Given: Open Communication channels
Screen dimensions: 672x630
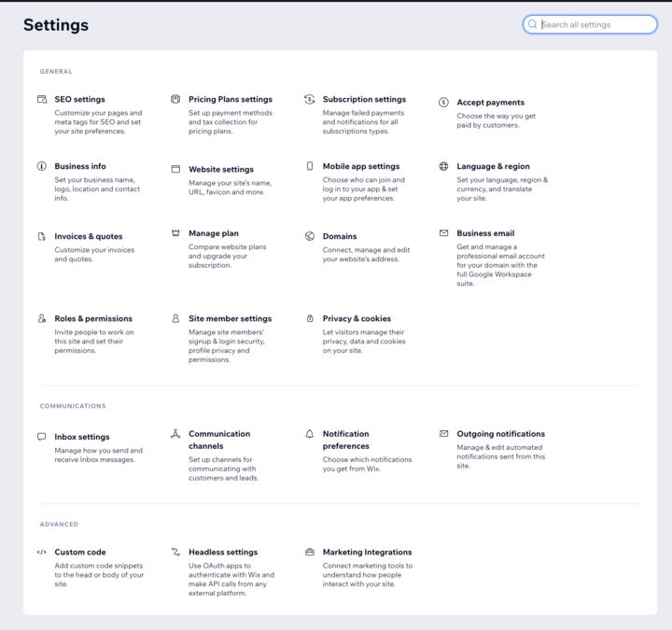Looking at the screenshot, I should [219, 440].
